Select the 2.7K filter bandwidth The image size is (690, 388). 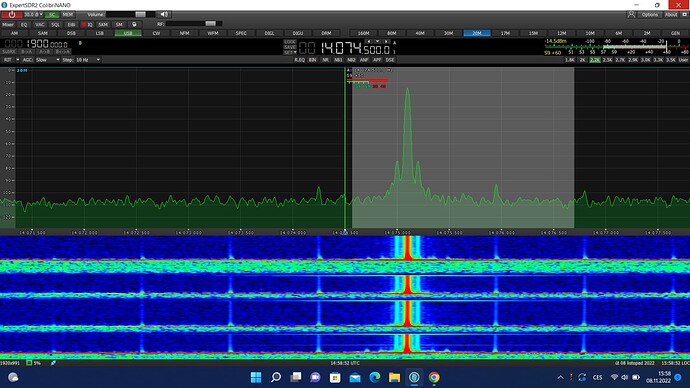pyautogui.click(x=620, y=60)
